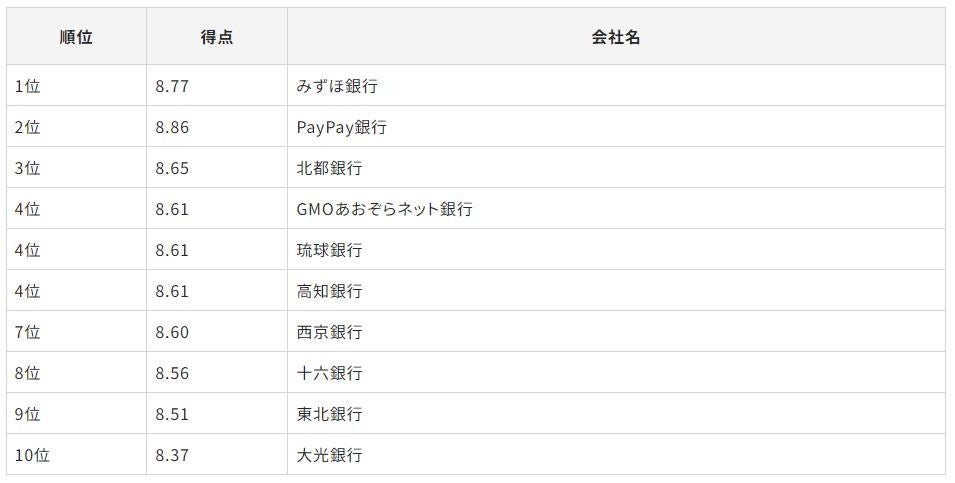The image size is (955, 483).
Task: Click the 十六銀行 entry
Action: click(x=329, y=373)
